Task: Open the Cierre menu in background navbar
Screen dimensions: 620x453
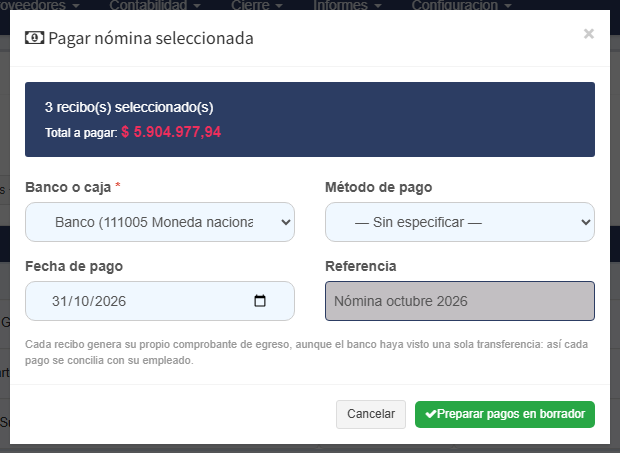Action: click(257, 5)
